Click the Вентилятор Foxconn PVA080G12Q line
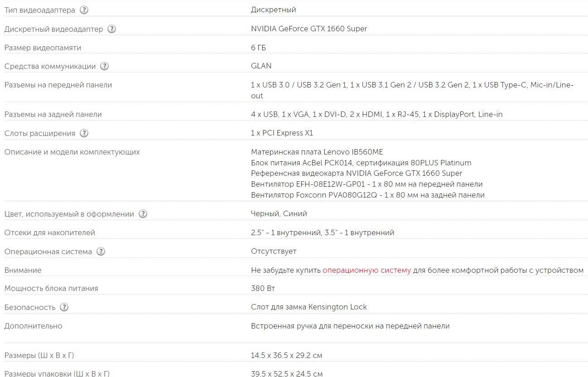The image size is (588, 377). [x=367, y=195]
